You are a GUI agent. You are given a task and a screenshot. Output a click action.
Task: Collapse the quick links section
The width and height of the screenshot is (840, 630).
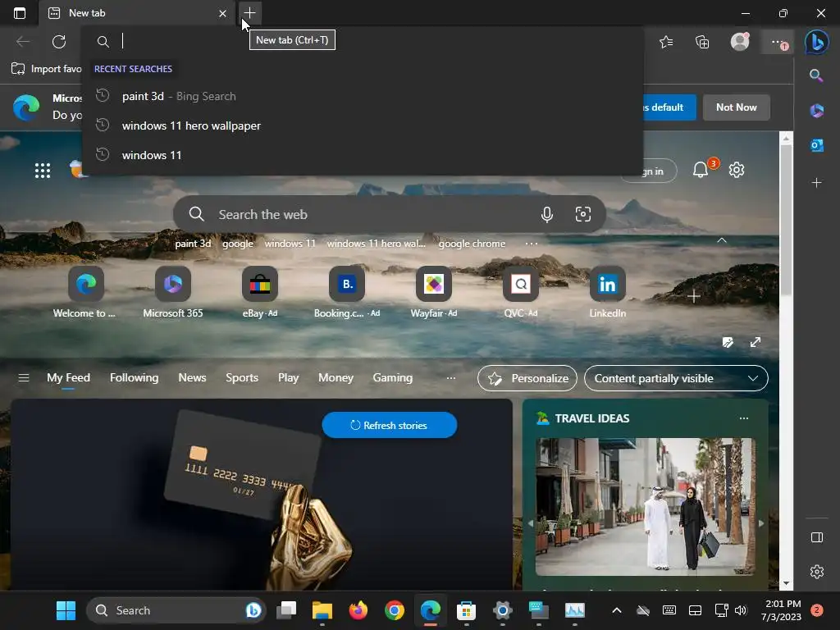722,240
